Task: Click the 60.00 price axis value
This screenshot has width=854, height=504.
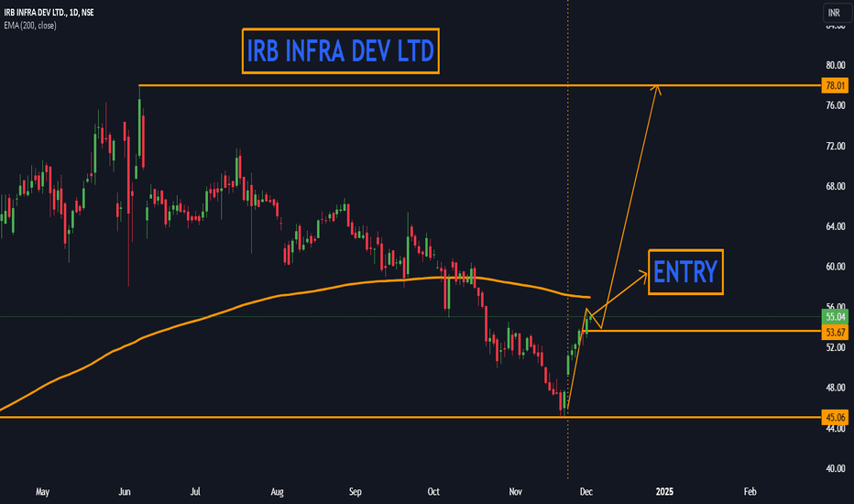Action: click(x=835, y=267)
